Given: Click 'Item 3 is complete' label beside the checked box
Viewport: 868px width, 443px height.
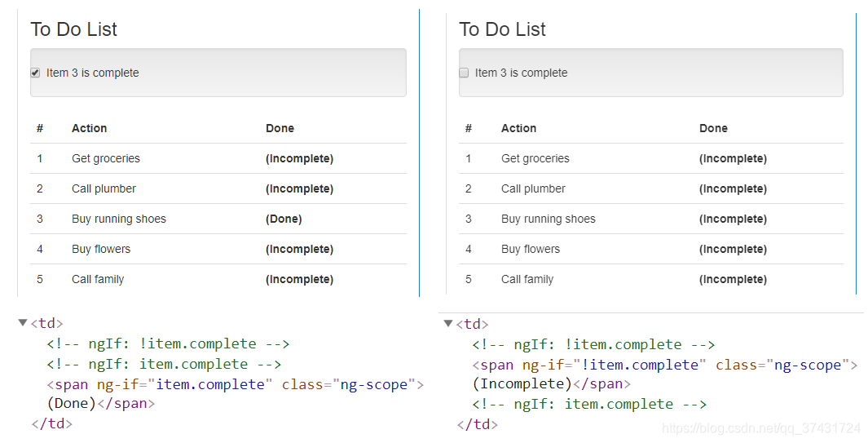Looking at the screenshot, I should pos(92,73).
